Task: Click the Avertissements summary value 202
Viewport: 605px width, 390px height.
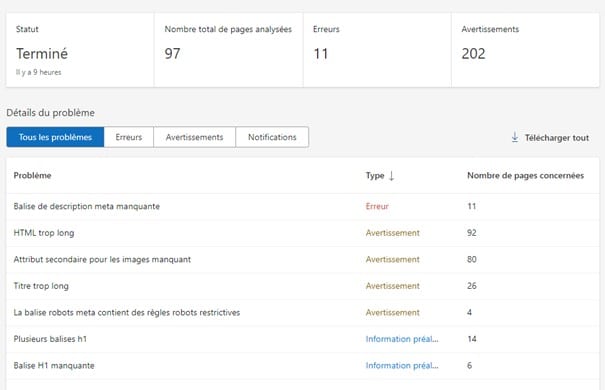Action: tap(473, 54)
